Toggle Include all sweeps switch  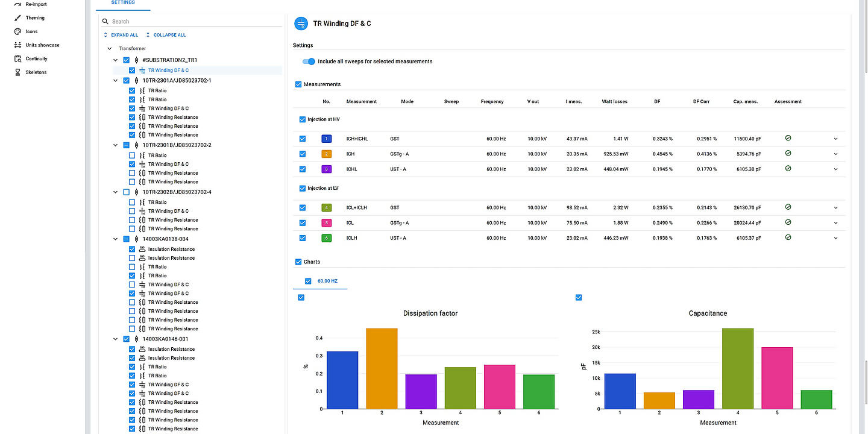tap(309, 61)
